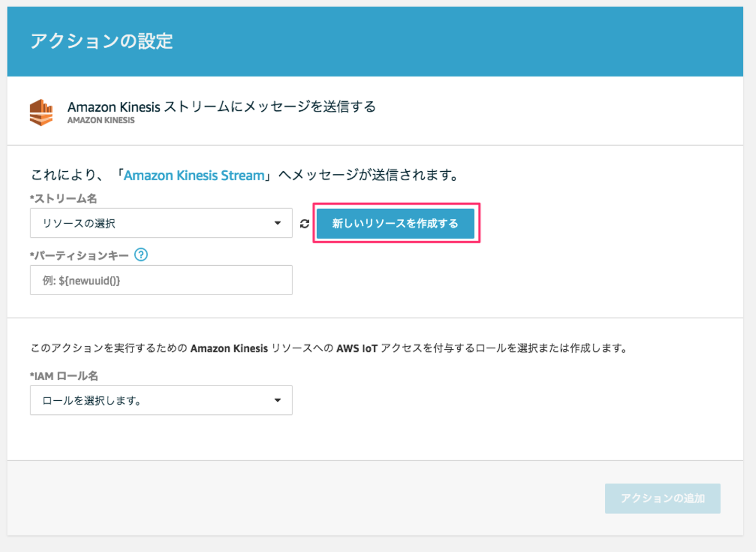Image resolution: width=756 pixels, height=552 pixels.
Task: Click the *パーティションキー field label
Action: coord(79,255)
